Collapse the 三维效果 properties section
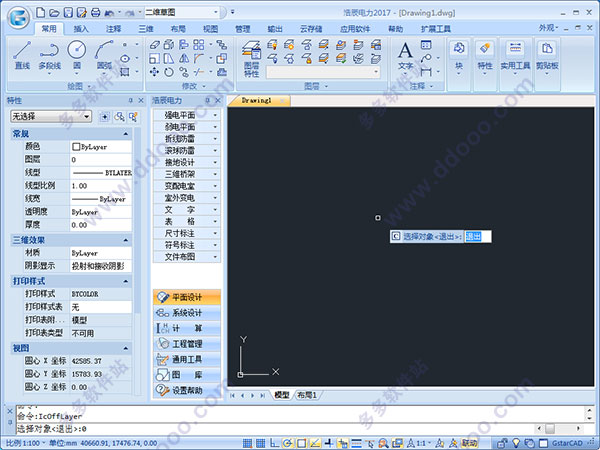 tap(126, 240)
